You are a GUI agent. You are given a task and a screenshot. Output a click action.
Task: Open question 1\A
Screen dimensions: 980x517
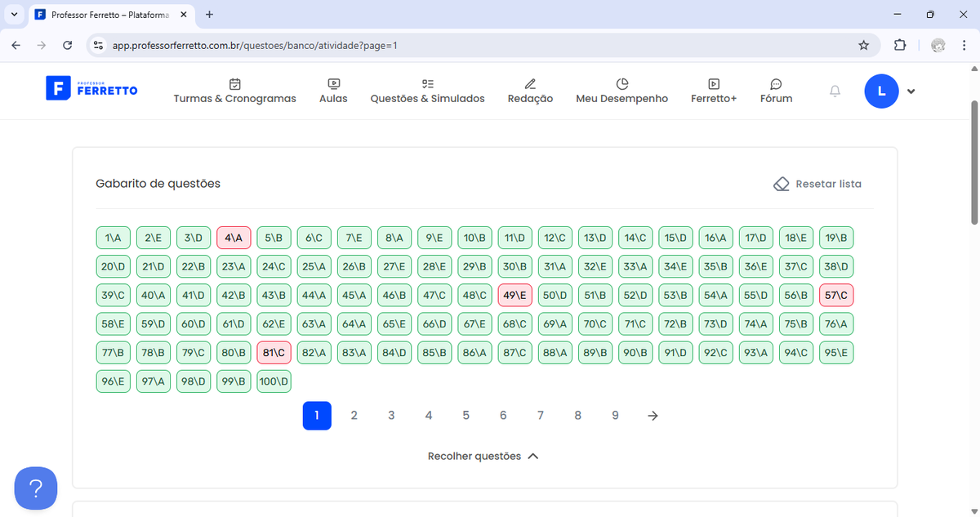[114, 238]
